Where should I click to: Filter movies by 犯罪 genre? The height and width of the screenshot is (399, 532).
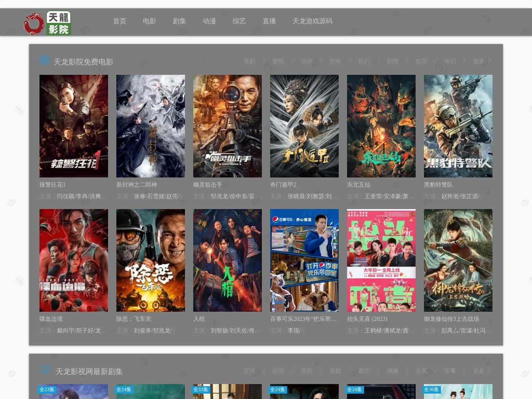point(421,61)
